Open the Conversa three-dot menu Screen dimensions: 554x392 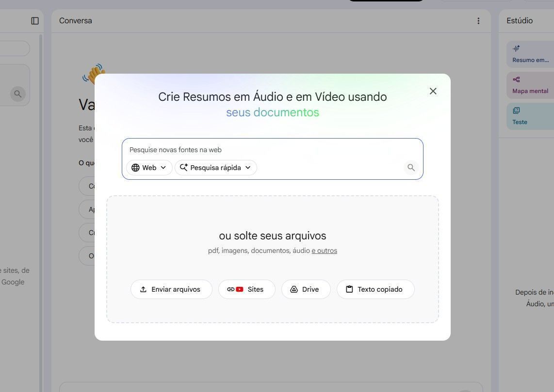pos(478,21)
